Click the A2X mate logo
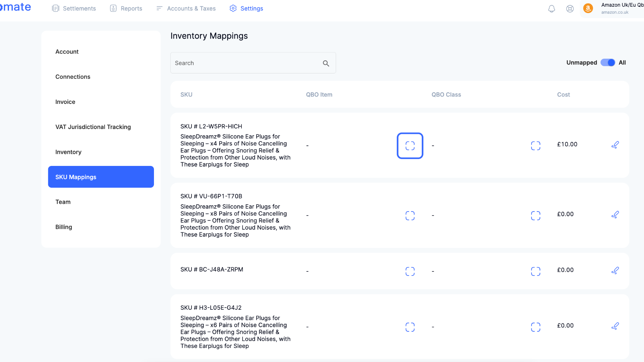The width and height of the screenshot is (644, 362). click(15, 7)
